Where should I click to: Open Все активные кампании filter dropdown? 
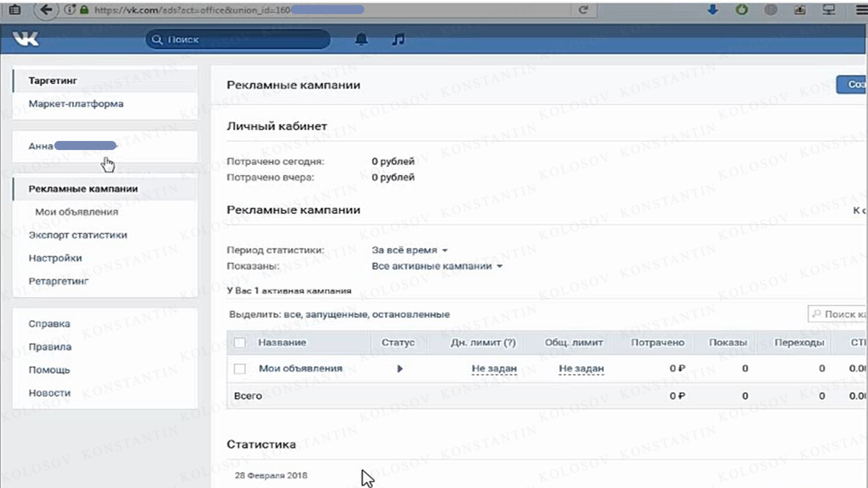point(437,267)
